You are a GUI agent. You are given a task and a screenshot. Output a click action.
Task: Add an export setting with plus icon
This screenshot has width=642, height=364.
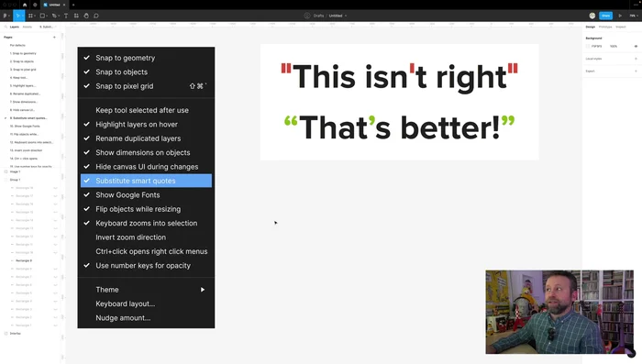coord(636,71)
